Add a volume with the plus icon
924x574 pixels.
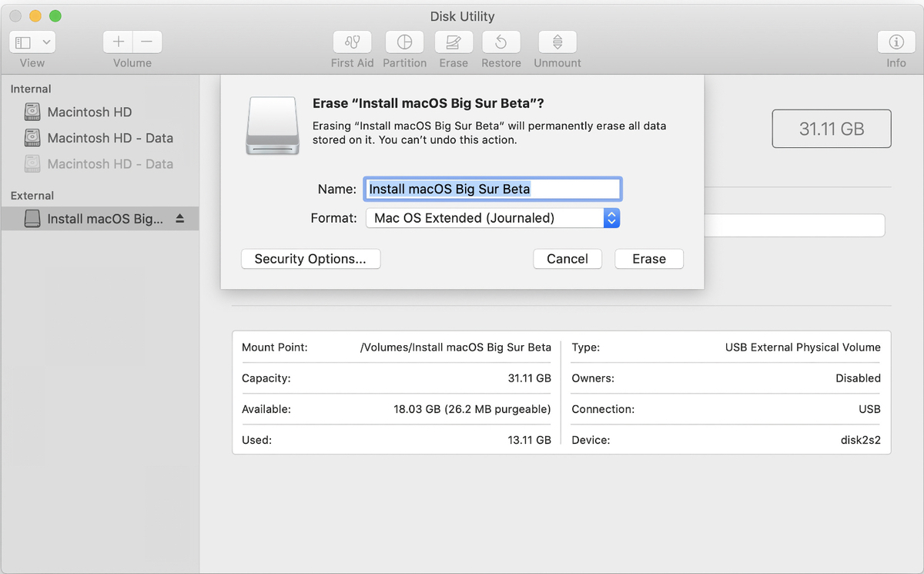point(117,42)
